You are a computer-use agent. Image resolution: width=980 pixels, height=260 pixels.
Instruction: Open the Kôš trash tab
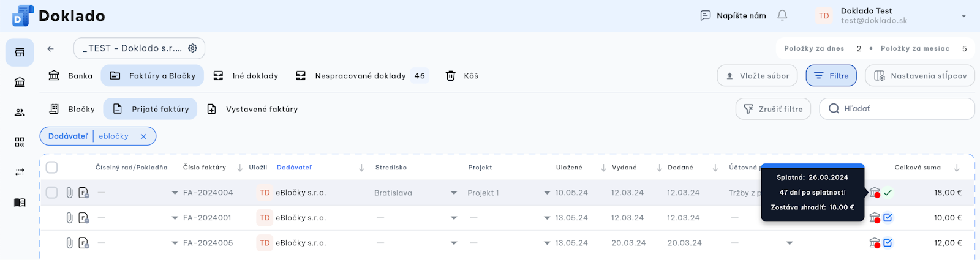(462, 76)
